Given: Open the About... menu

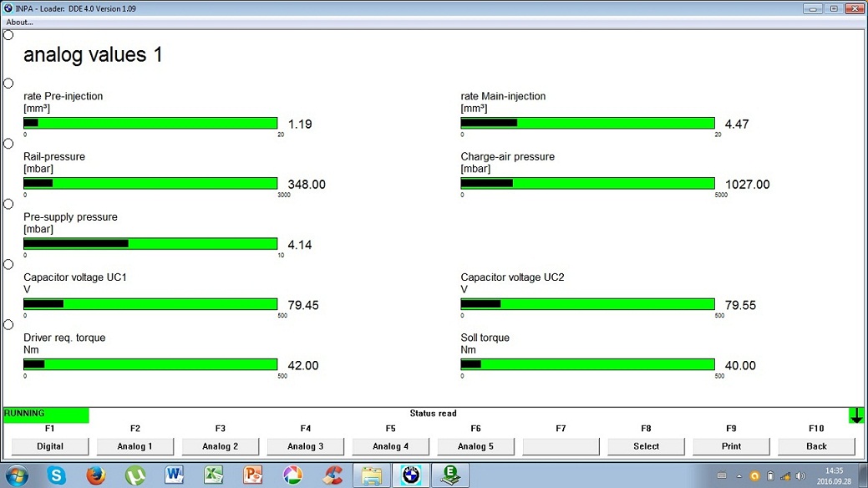Looking at the screenshot, I should (20, 22).
